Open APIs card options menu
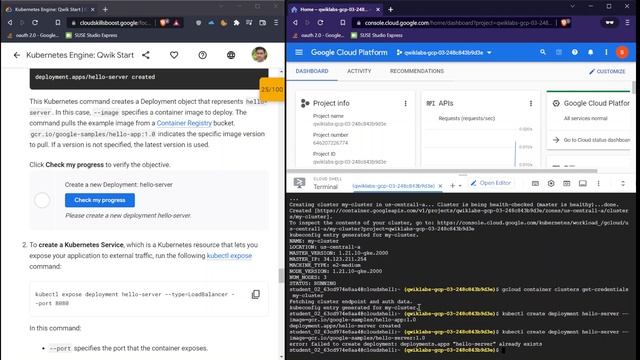This screenshot has height=360, width=640. pos(531,104)
